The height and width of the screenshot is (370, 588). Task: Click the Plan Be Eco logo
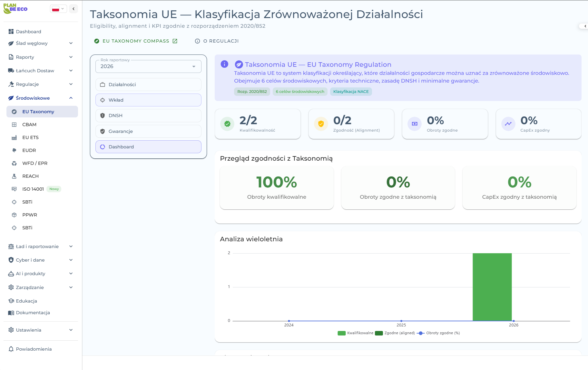tap(15, 9)
